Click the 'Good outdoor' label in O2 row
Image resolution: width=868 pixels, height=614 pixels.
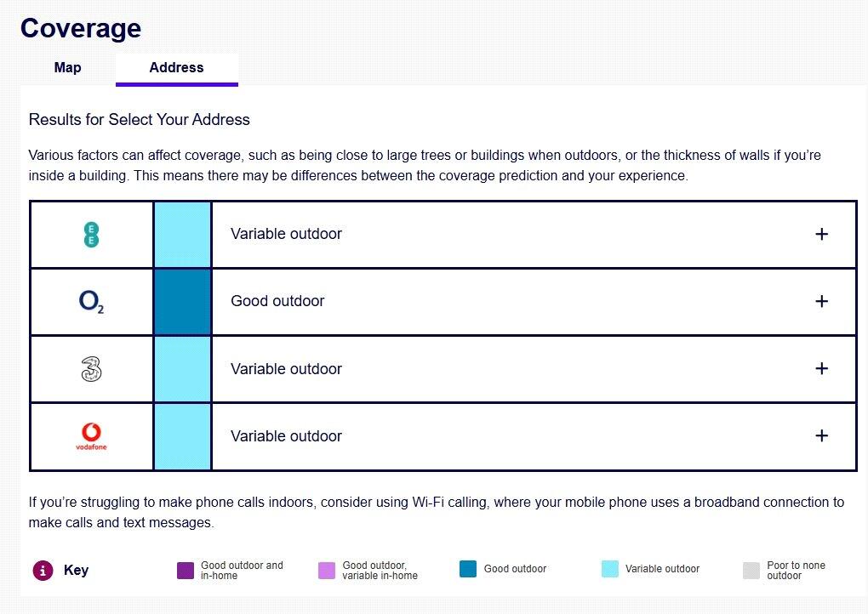pyautogui.click(x=277, y=301)
